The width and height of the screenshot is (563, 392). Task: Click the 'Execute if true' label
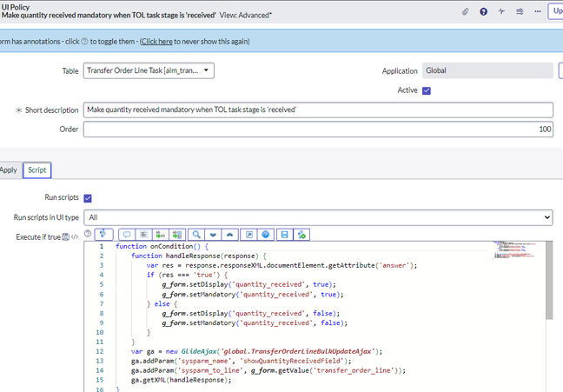(38, 236)
